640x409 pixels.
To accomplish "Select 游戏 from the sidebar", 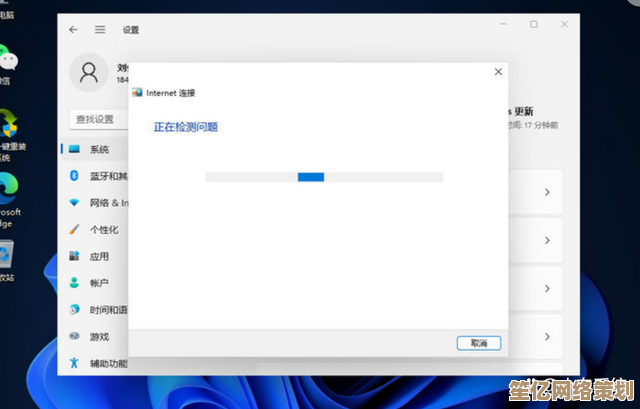I will [x=98, y=338].
